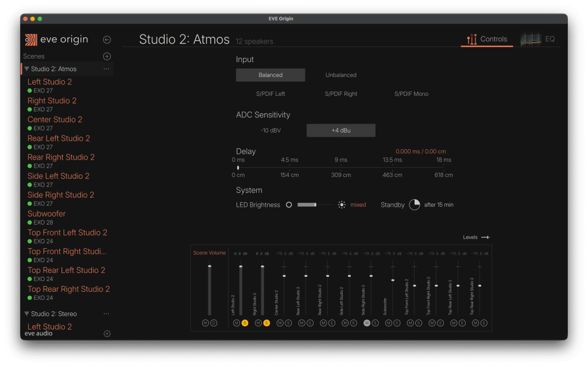This screenshot has width=588, height=367.
Task: Select Top Front Left Studio 2 in sidebar
Action: tap(67, 233)
